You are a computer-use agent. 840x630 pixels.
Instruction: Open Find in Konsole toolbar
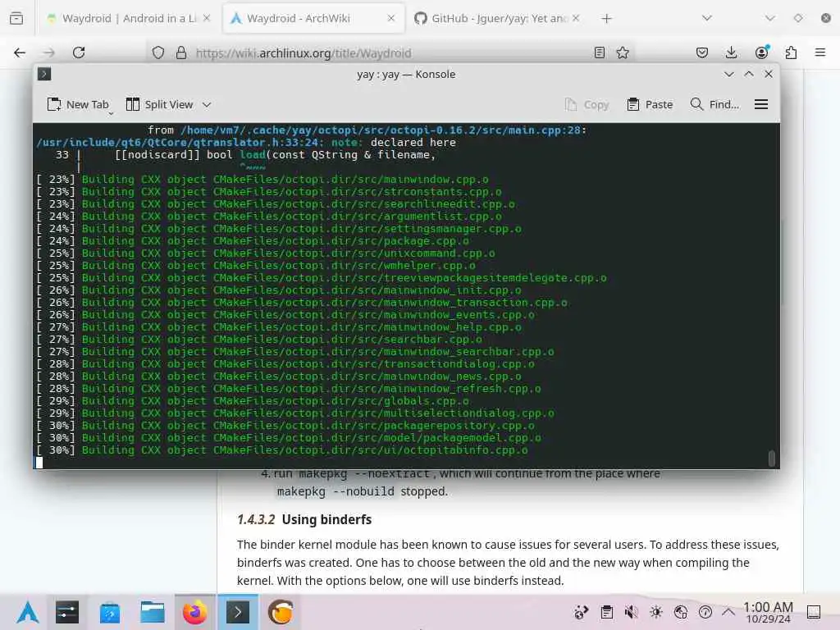(714, 104)
